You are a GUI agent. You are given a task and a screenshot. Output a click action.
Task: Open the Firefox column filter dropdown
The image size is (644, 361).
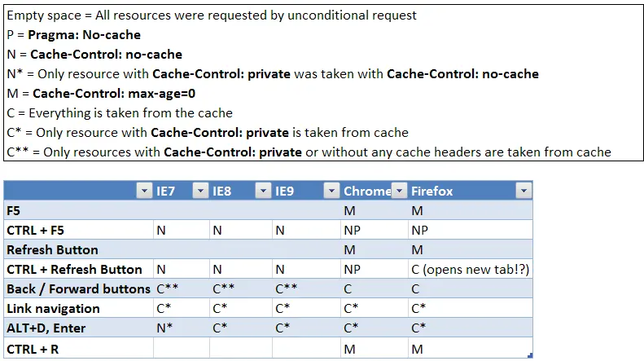524,191
